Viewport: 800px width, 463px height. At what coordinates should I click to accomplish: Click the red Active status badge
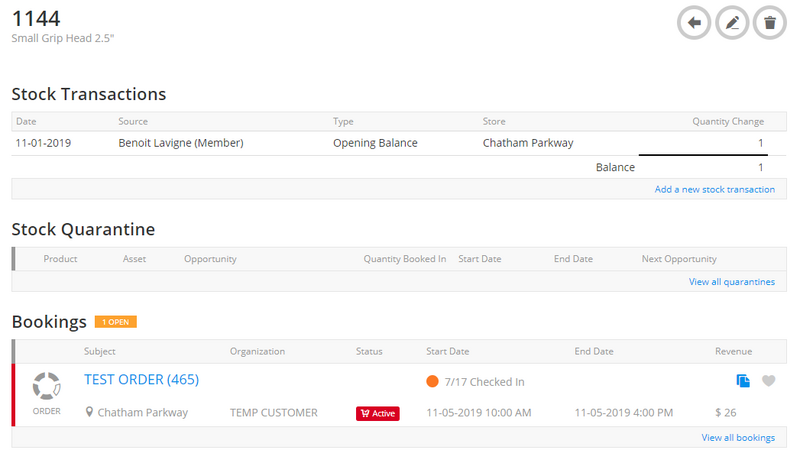click(x=378, y=413)
